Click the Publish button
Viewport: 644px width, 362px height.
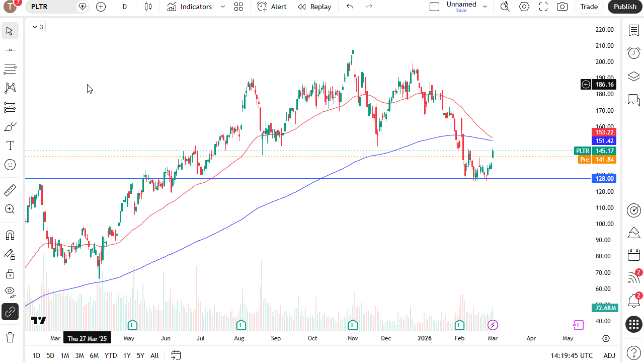click(625, 7)
